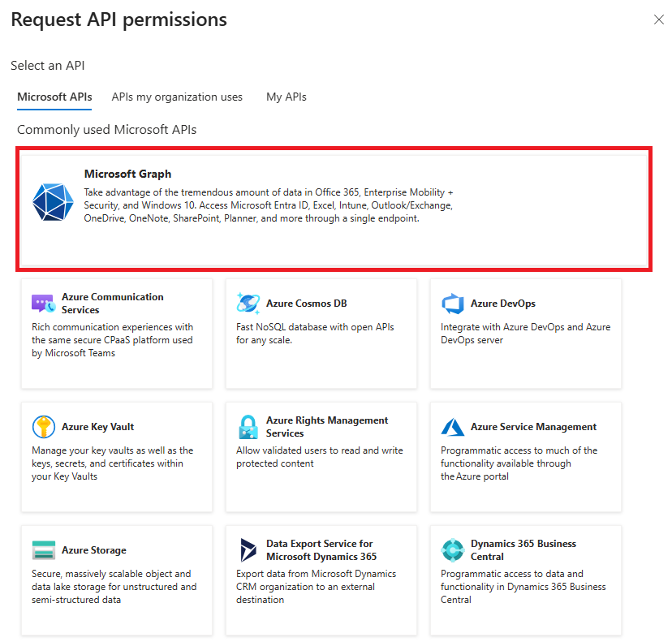Click the Azure Cosmos DB planet icon
The width and height of the screenshot is (672, 642).
(x=248, y=304)
